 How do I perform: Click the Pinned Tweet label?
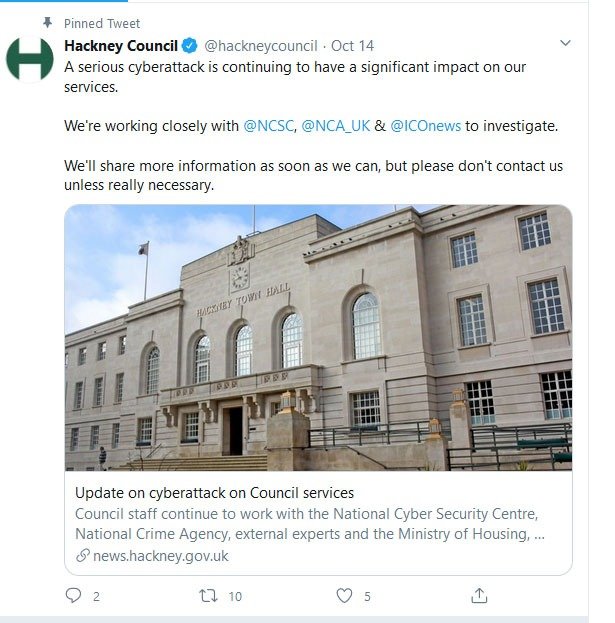coord(102,23)
